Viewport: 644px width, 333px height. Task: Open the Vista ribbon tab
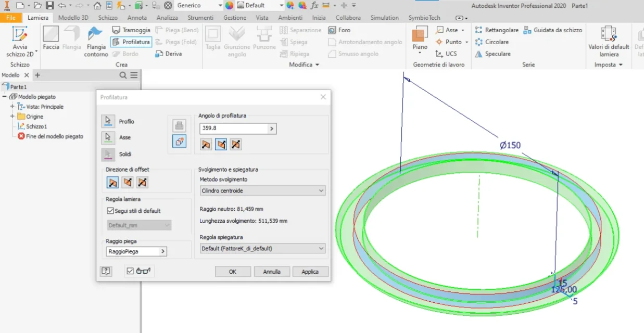262,18
